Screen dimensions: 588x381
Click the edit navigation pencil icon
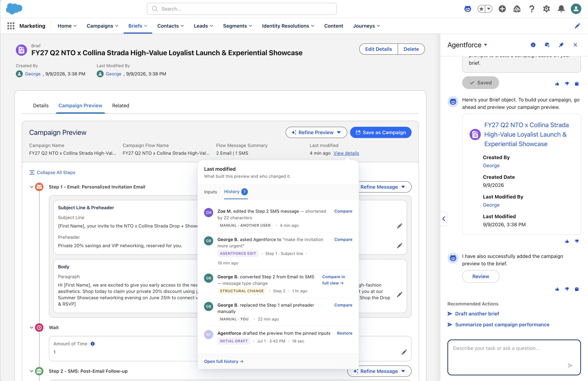point(577,26)
